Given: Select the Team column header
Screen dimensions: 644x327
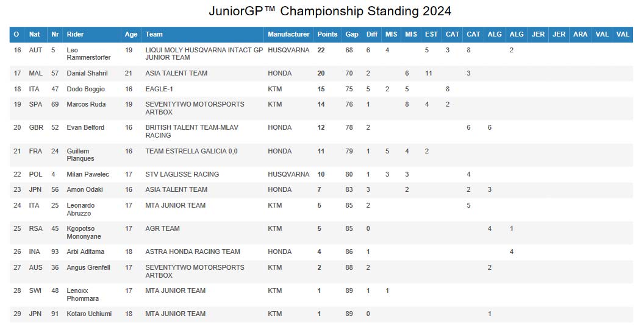Looking at the screenshot, I should point(154,34).
